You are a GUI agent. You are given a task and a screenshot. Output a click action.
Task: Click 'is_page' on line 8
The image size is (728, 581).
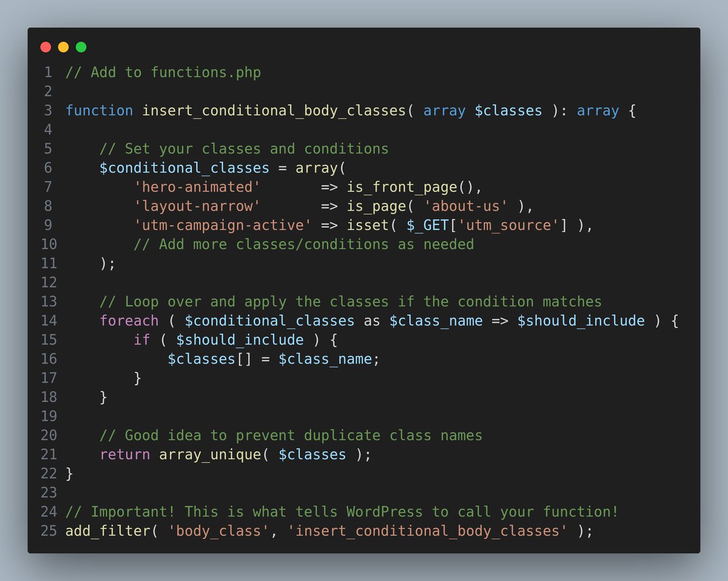click(x=376, y=206)
